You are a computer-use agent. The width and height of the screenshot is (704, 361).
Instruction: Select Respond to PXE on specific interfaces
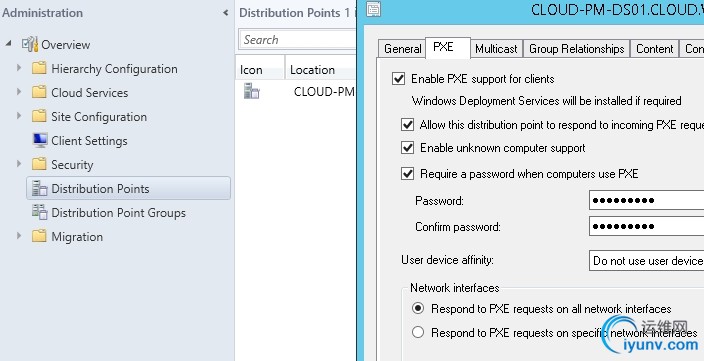pos(418,332)
